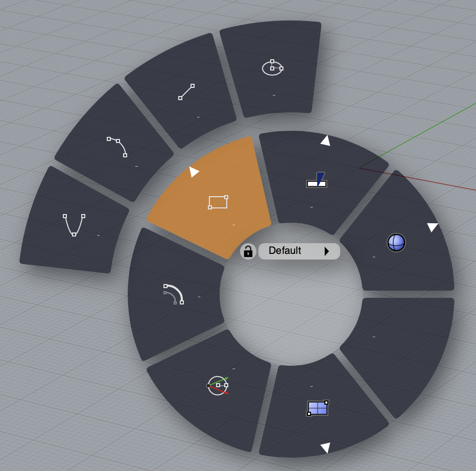Expand submenu arrow on Extrude segment
476x471 pixels.
click(325, 141)
